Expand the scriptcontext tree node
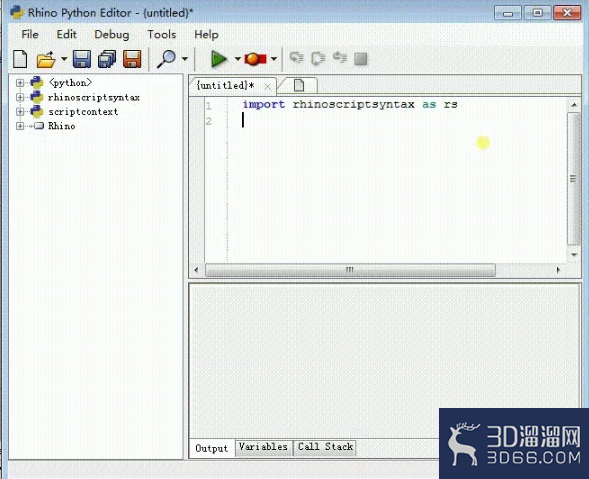This screenshot has height=479, width=589. click(20, 111)
